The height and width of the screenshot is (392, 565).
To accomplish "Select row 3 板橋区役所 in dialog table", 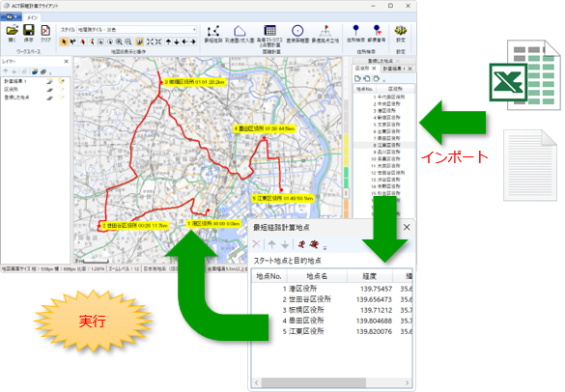I will [331, 310].
